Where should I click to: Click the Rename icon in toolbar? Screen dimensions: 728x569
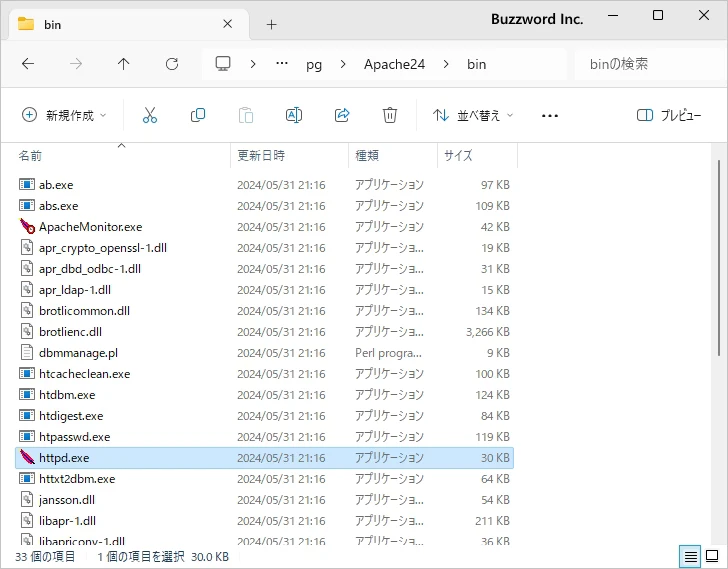(x=294, y=115)
